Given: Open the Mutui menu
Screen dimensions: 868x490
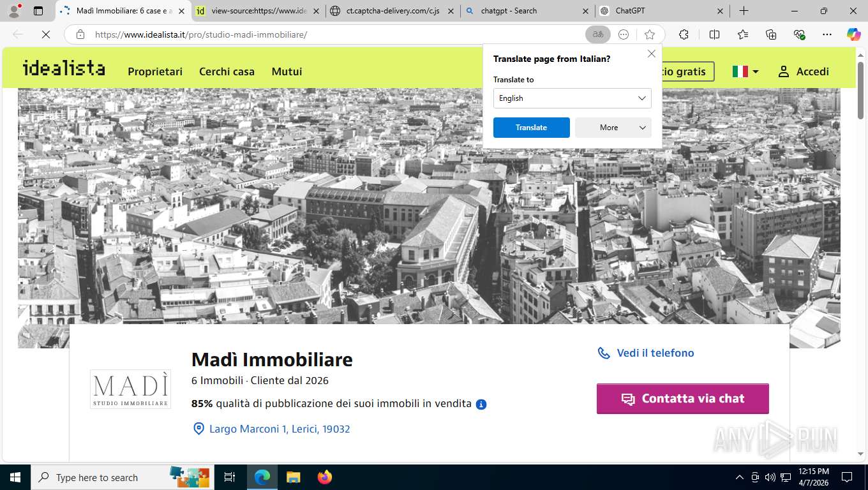Looking at the screenshot, I should [287, 71].
